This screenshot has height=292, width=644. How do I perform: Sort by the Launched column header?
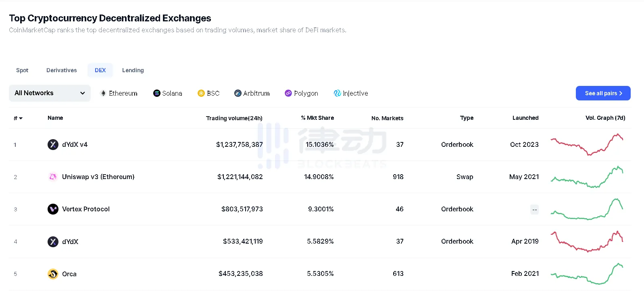coord(525,118)
